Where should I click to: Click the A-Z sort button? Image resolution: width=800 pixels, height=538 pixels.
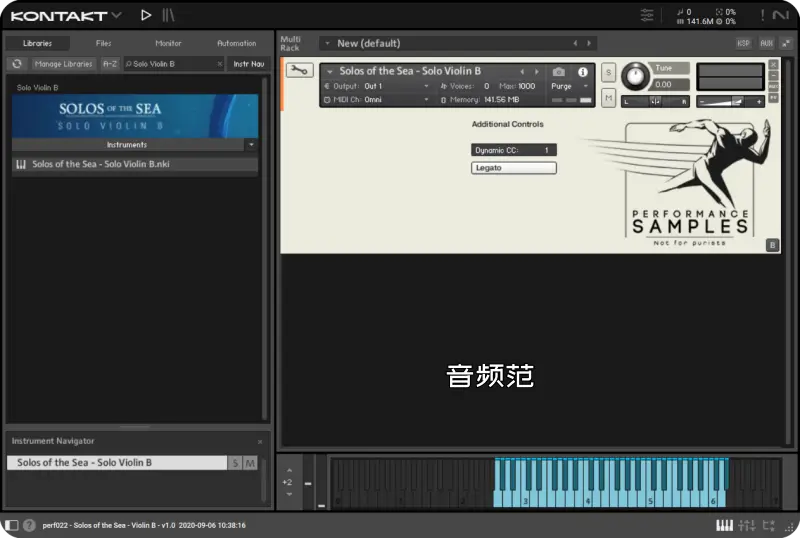110,64
